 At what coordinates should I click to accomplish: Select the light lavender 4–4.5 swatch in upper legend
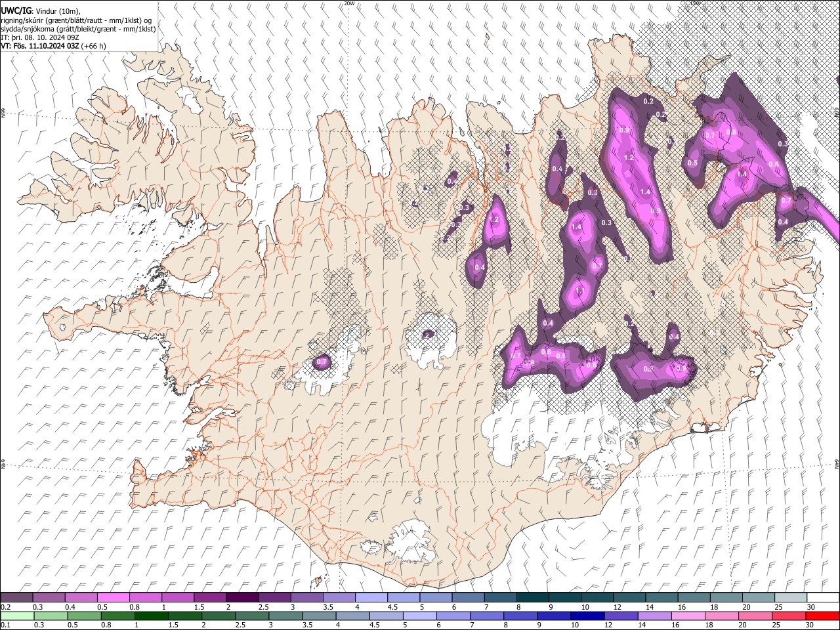pyautogui.click(x=371, y=598)
